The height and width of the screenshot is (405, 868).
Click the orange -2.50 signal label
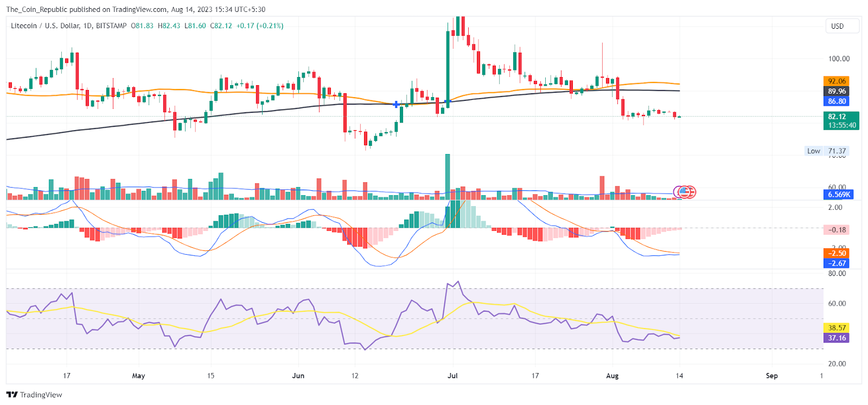(x=837, y=253)
